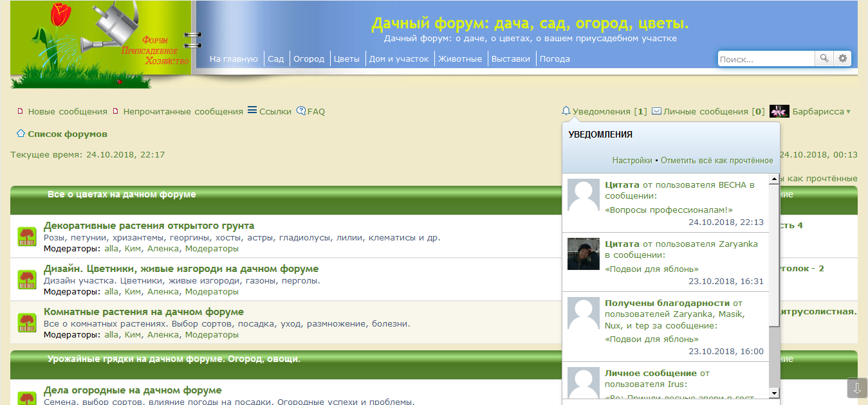Click Zaryanka's avatar thumbnail in notifications

(583, 254)
